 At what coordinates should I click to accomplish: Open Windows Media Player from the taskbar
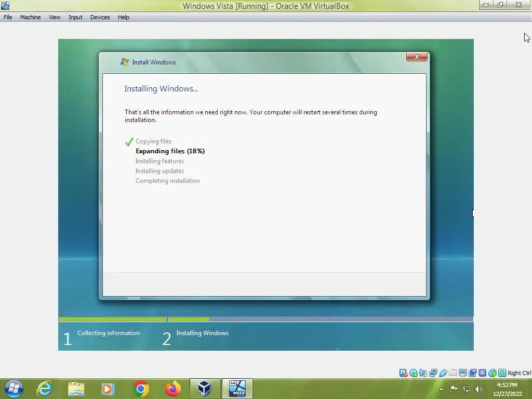coord(108,389)
